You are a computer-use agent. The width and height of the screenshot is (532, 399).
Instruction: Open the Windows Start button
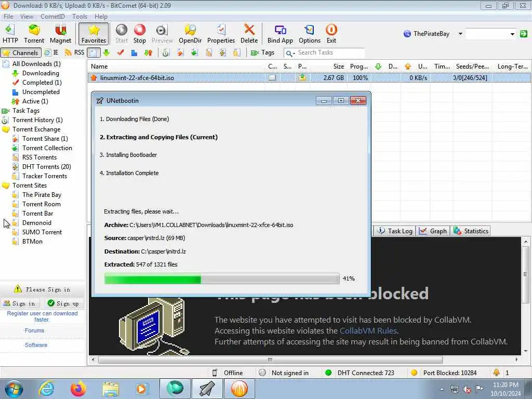click(14, 389)
